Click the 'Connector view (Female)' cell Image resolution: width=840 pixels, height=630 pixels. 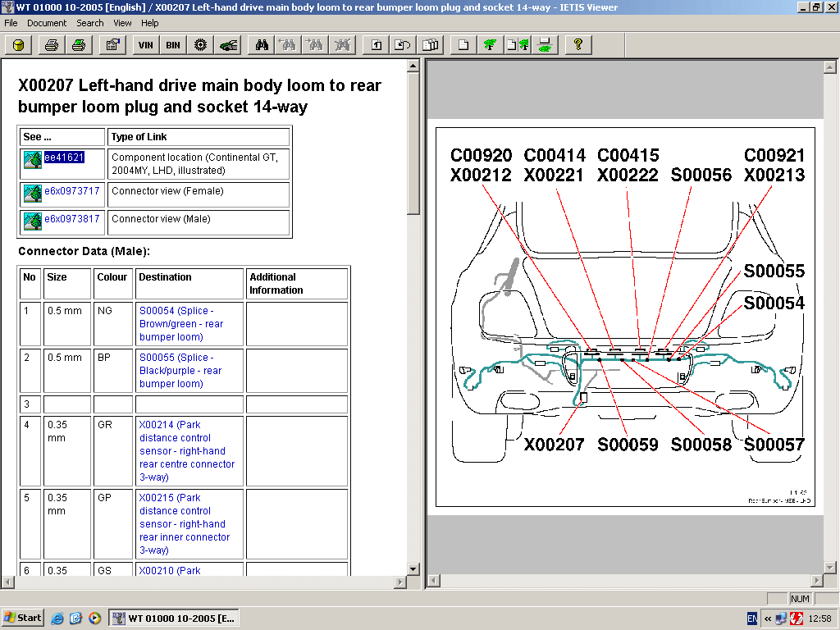pos(199,194)
